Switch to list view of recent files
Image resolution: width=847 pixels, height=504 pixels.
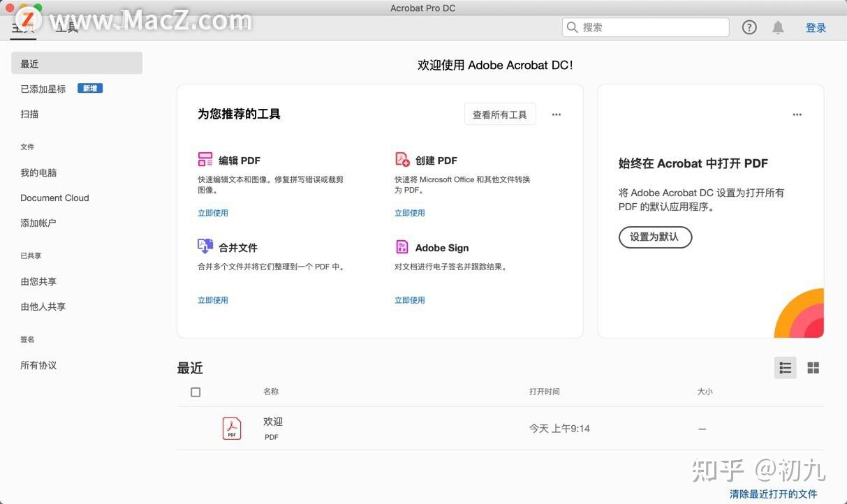point(786,368)
